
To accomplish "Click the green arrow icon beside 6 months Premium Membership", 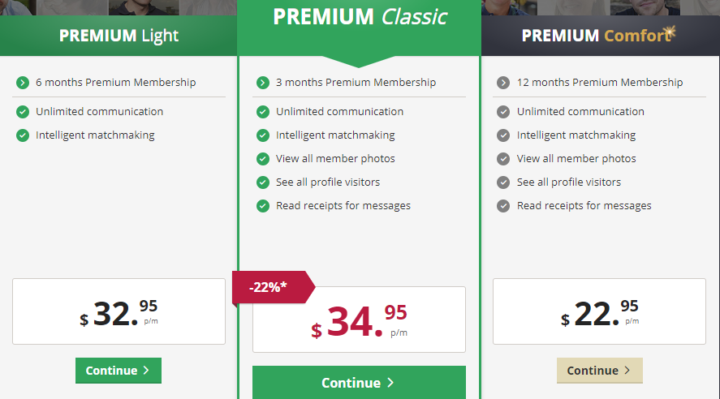I will (x=22, y=83).
